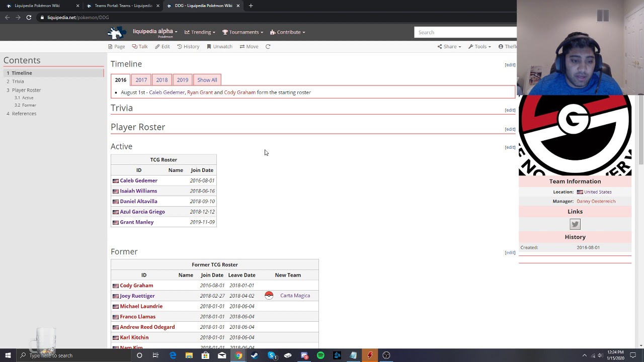Open Grant Manley player page
The image size is (644, 362).
pyautogui.click(x=136, y=222)
